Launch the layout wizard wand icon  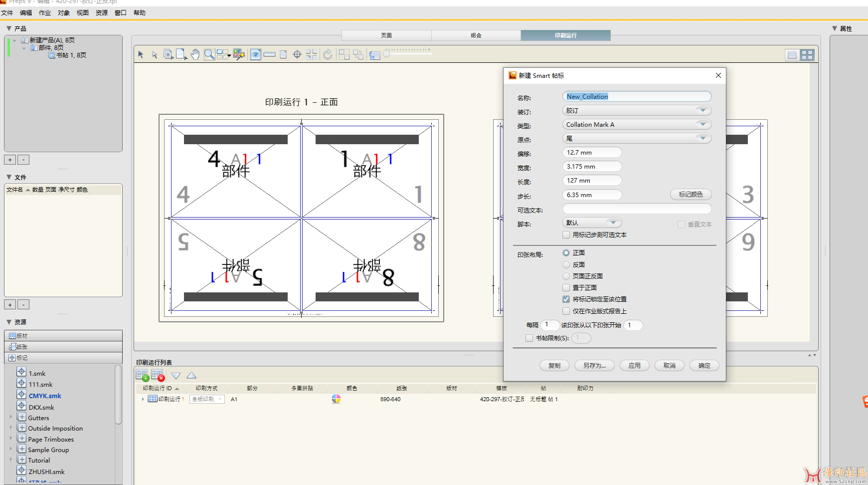239,54
